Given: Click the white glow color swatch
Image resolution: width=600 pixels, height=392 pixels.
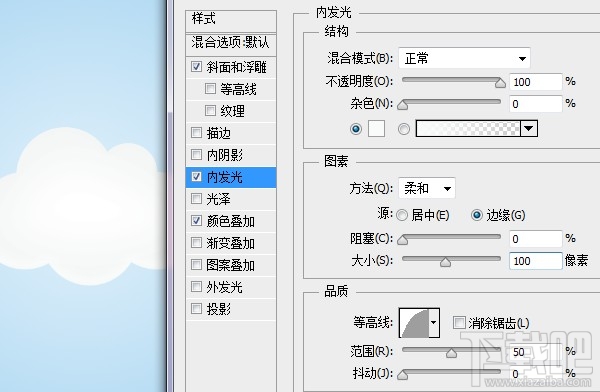Looking at the screenshot, I should click(376, 128).
